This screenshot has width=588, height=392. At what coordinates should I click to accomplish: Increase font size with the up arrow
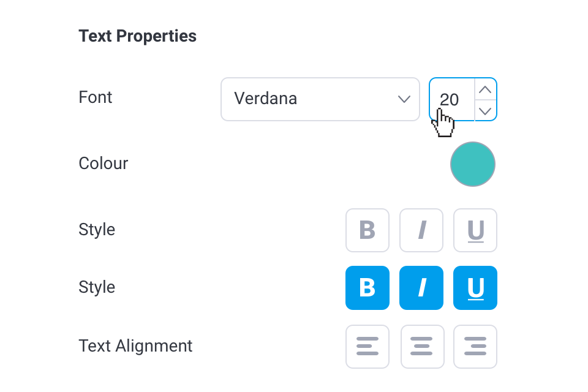coord(485,89)
